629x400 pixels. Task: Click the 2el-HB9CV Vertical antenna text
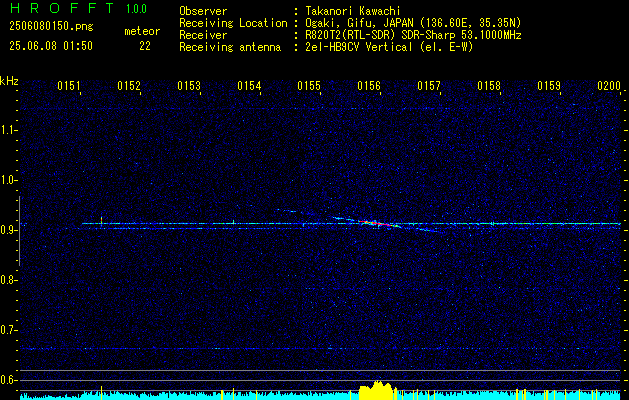tap(389, 47)
